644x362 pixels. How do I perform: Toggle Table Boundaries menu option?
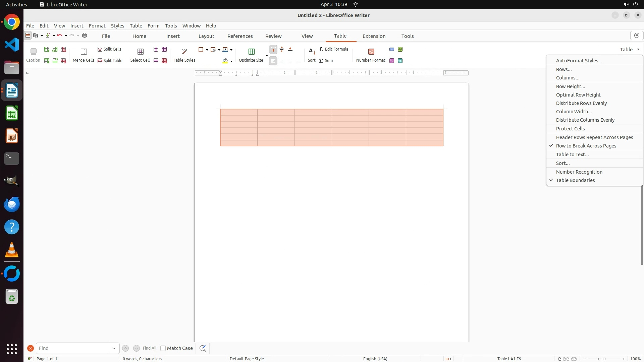575,180
